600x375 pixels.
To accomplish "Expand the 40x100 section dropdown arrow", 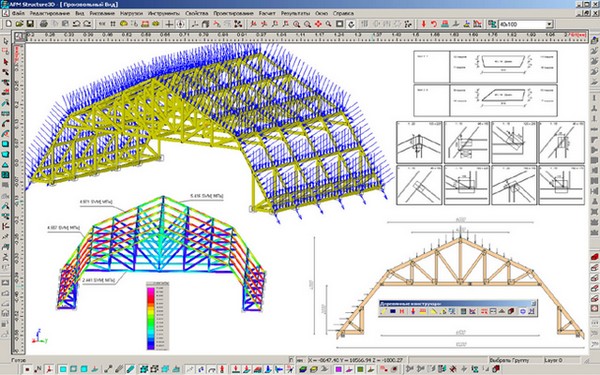I will 549,24.
